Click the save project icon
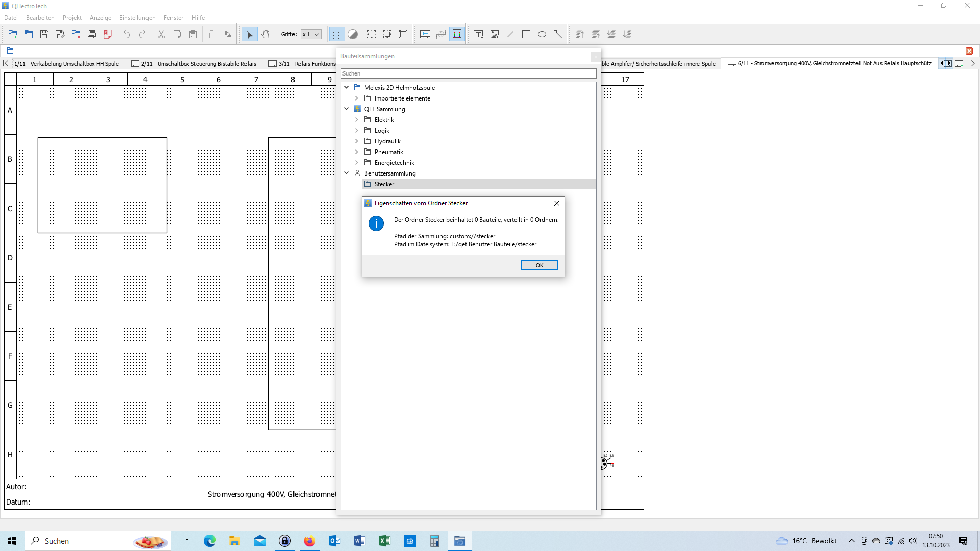The width and height of the screenshot is (980, 551). [44, 34]
